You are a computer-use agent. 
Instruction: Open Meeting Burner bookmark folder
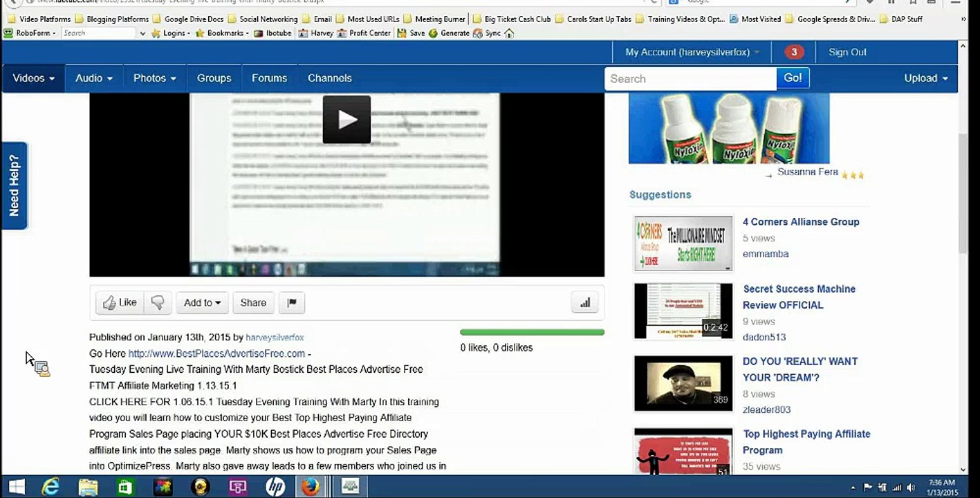tap(434, 19)
